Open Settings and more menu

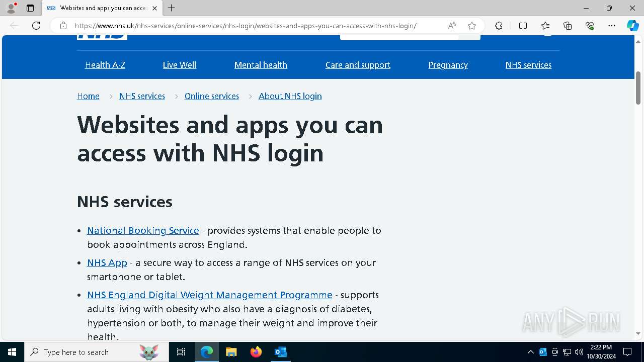[612, 26]
